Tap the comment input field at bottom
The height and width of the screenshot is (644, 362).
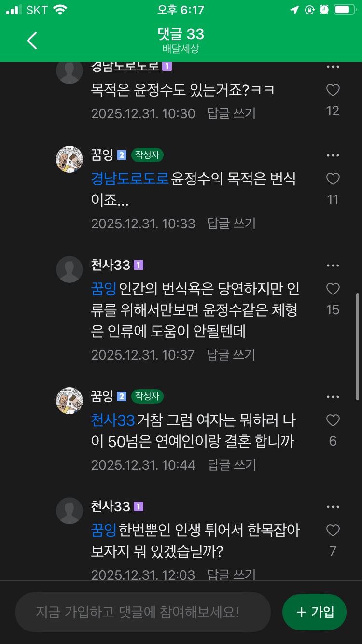pos(143,612)
